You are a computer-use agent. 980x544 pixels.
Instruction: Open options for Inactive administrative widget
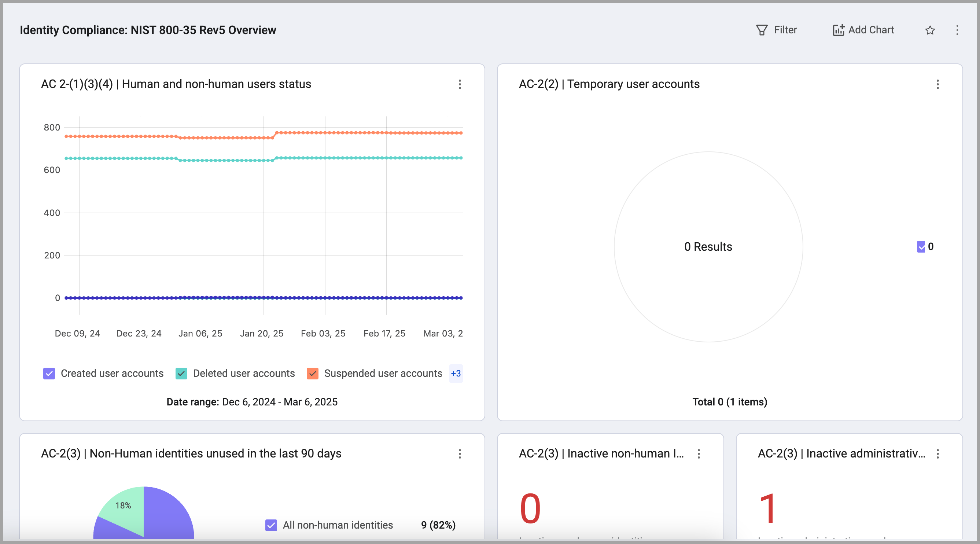point(937,453)
